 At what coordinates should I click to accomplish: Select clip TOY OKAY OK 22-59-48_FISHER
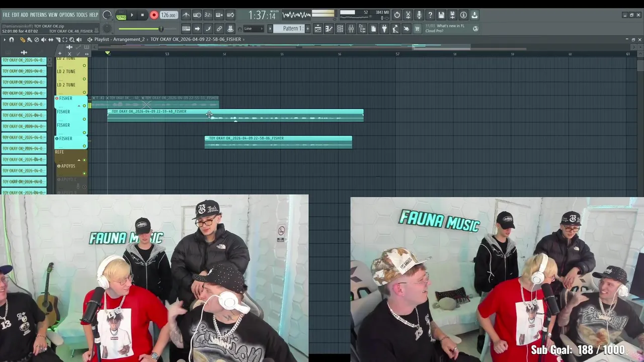pyautogui.click(x=235, y=115)
